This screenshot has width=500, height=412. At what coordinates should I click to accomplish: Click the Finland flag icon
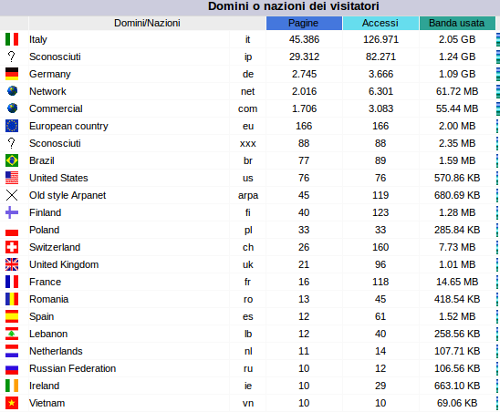(12, 212)
